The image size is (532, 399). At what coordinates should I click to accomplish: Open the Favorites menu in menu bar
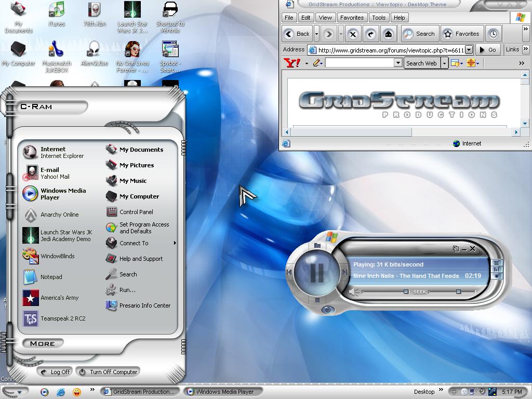(352, 18)
